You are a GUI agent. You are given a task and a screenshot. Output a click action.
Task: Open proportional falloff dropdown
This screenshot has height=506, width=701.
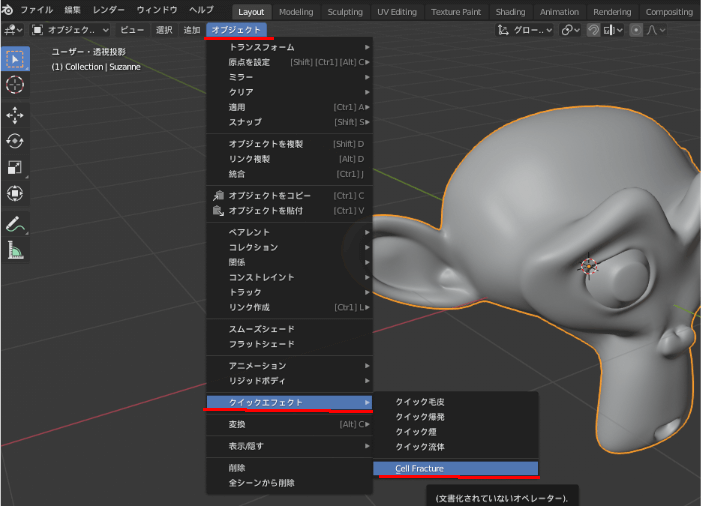[656, 30]
